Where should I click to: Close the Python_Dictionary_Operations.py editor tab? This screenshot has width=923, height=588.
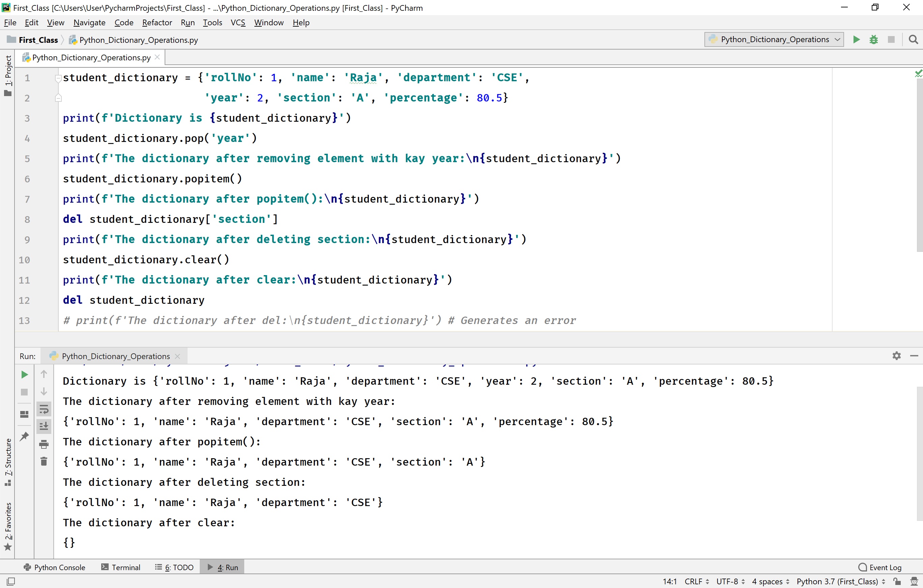click(x=157, y=57)
